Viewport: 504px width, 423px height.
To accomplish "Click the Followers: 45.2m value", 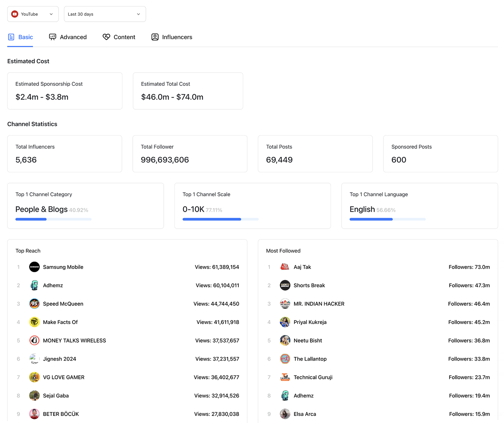I will (469, 322).
